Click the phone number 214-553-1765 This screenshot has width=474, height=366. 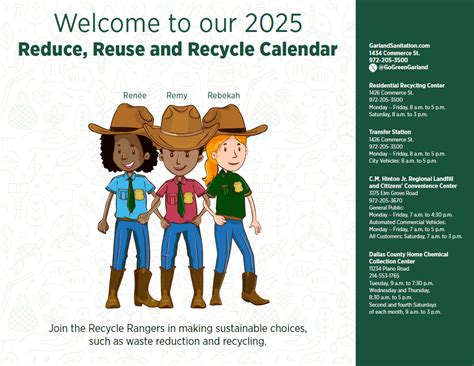(x=384, y=276)
